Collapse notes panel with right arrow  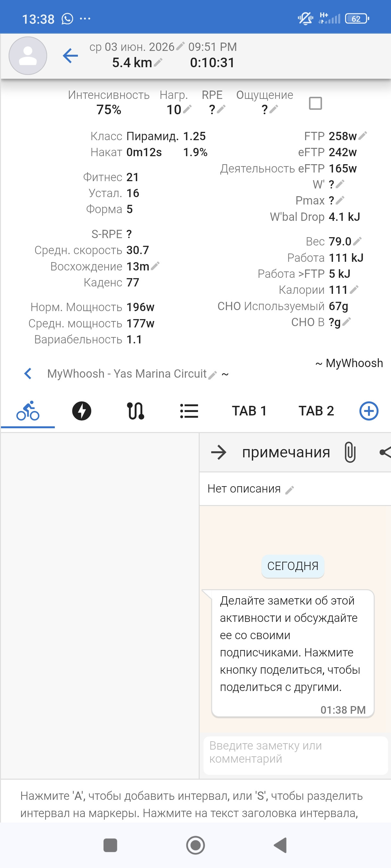pos(219,452)
